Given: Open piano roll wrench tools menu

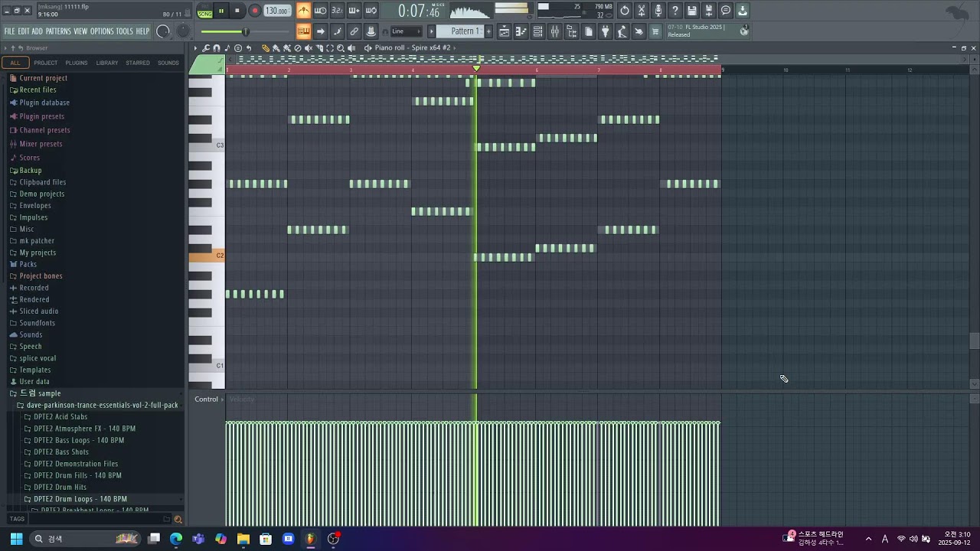Looking at the screenshot, I should [206, 48].
